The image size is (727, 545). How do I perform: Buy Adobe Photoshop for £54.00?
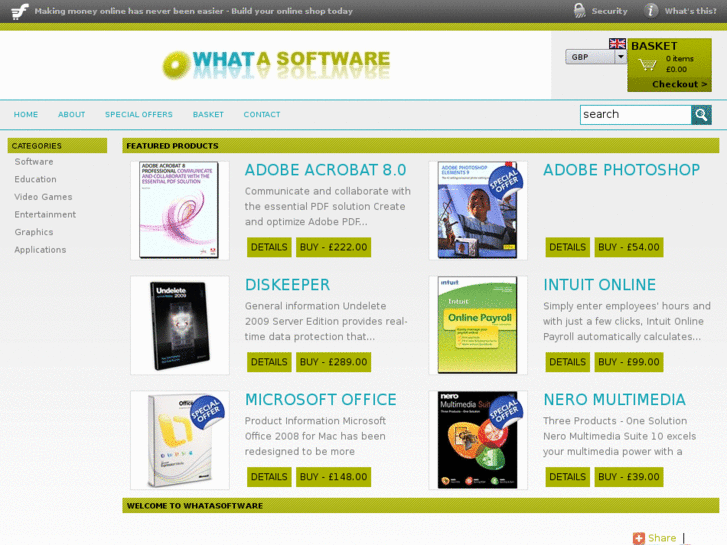(x=629, y=247)
